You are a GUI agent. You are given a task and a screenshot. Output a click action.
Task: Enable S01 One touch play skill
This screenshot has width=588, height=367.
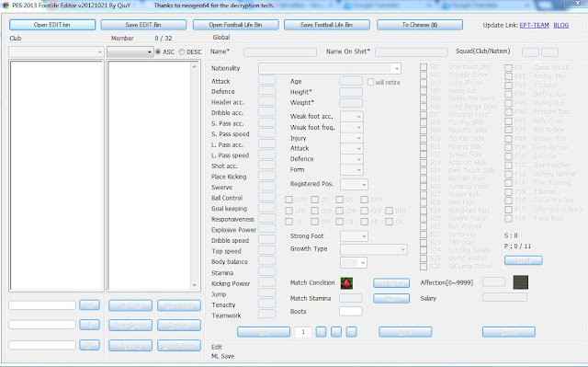424,67
